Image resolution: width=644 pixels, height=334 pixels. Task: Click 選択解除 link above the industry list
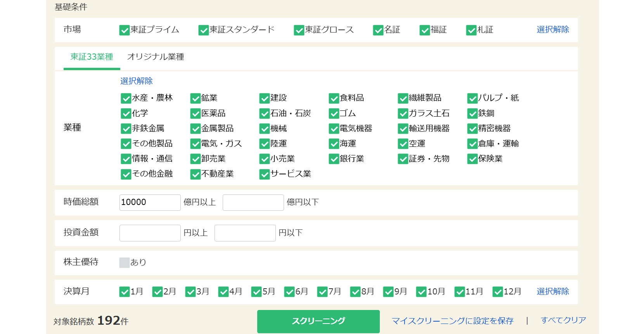tap(136, 81)
